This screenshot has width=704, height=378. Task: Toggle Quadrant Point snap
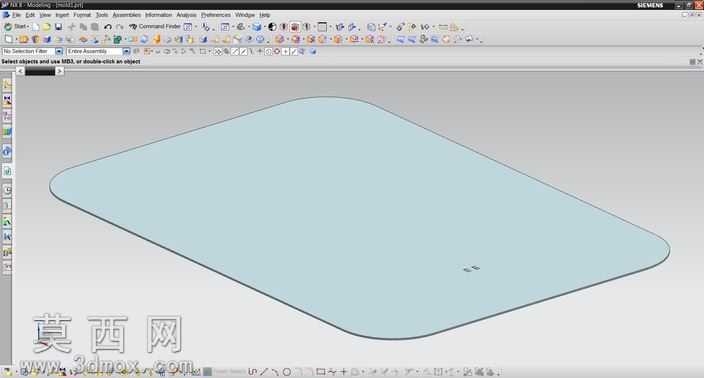pyautogui.click(x=277, y=52)
